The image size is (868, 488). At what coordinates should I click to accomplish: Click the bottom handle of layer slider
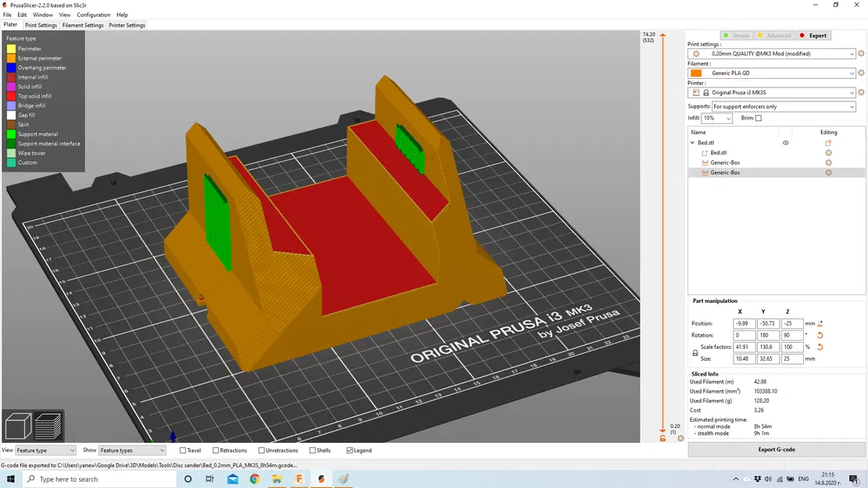pos(663,430)
